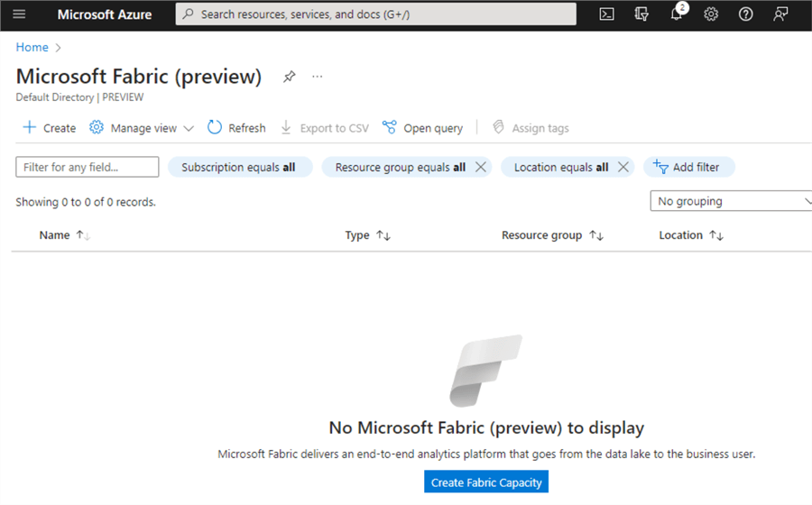Open the Feedback icon in top bar

(780, 14)
